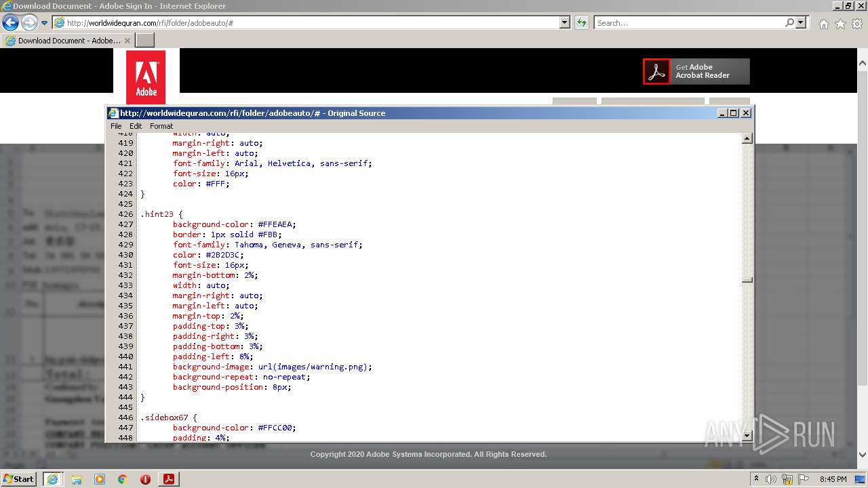The image size is (868, 488).
Task: Click the Action Center flag tray icon
Action: (x=804, y=479)
